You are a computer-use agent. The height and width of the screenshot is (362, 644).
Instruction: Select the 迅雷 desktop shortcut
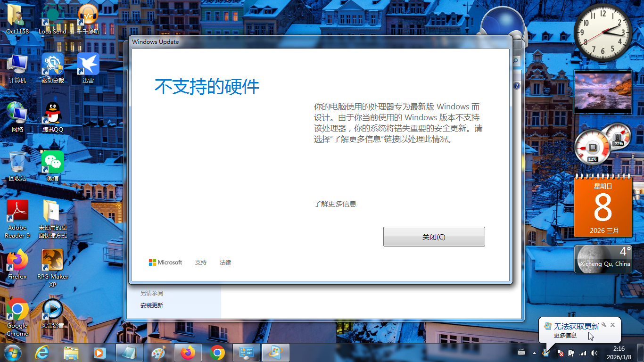pyautogui.click(x=88, y=67)
